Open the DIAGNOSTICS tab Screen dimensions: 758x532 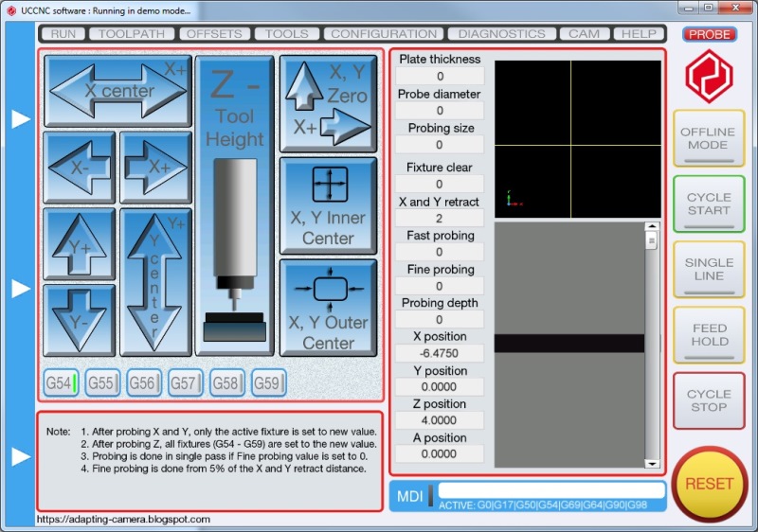pyautogui.click(x=502, y=34)
